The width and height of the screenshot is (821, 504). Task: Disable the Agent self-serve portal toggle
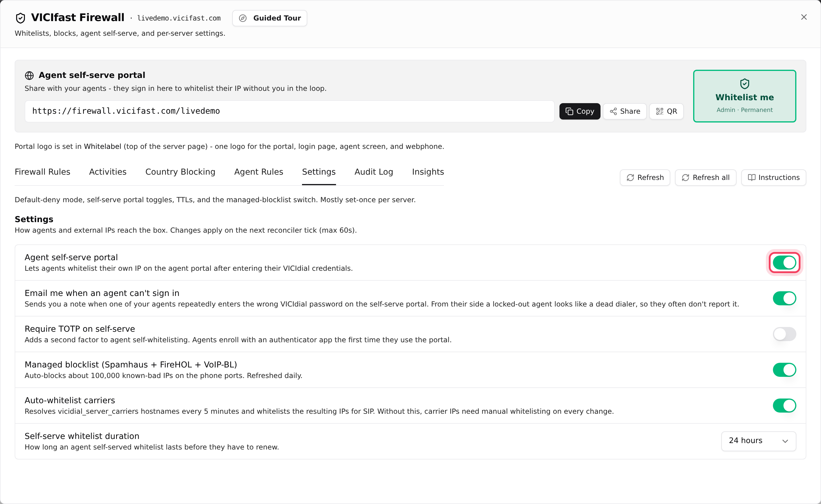click(x=784, y=263)
